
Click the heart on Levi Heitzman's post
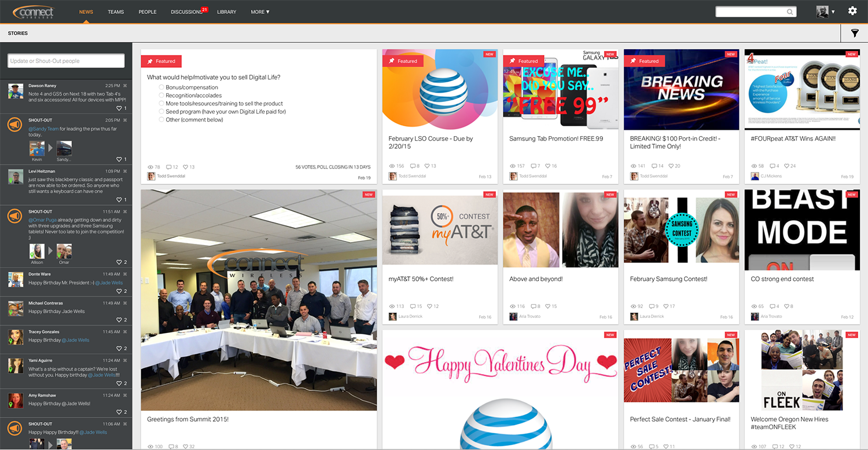click(x=120, y=200)
